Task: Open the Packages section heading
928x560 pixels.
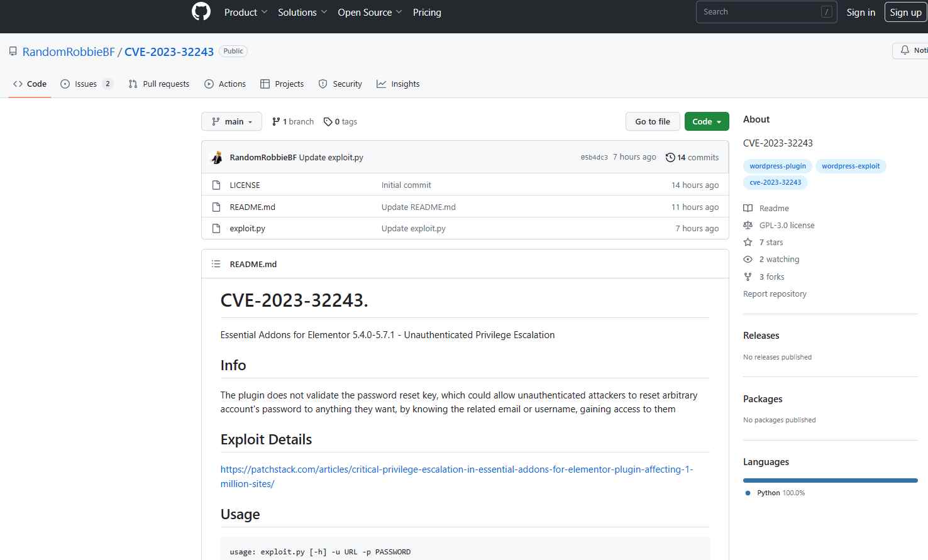Action: click(x=763, y=399)
